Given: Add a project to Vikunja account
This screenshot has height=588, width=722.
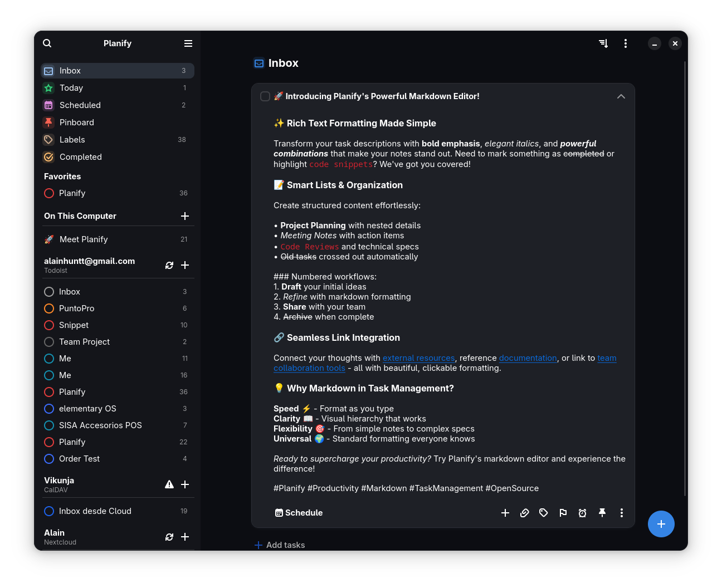Looking at the screenshot, I should (x=185, y=484).
